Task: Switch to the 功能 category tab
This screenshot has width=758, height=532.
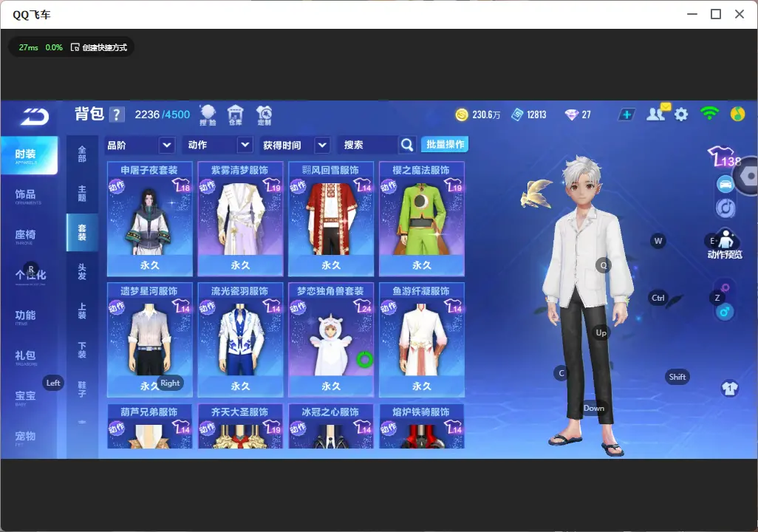Action: coord(26,316)
